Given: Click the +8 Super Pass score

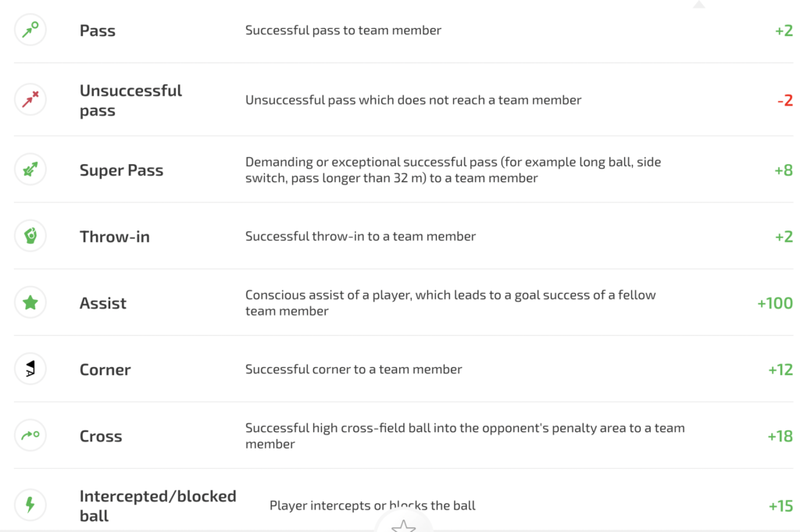Looking at the screenshot, I should click(x=783, y=170).
